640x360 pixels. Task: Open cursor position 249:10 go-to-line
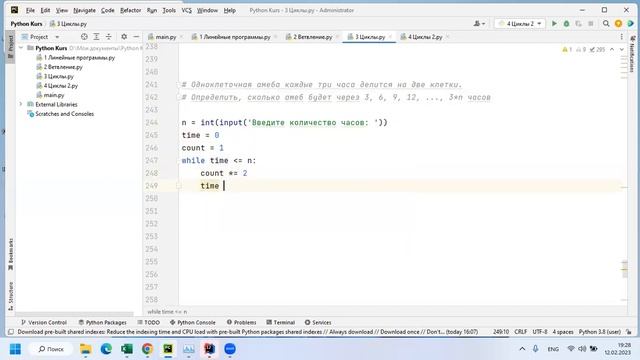coord(500,332)
